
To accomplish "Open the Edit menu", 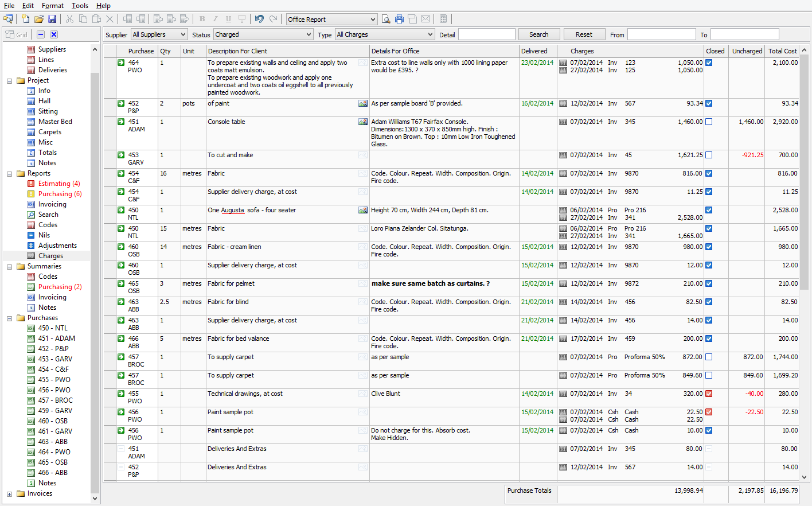I will point(28,5).
